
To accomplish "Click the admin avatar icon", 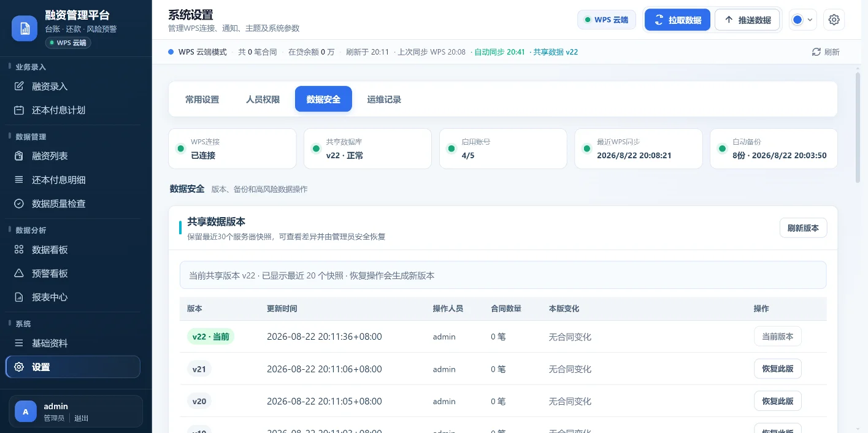I will coord(26,412).
